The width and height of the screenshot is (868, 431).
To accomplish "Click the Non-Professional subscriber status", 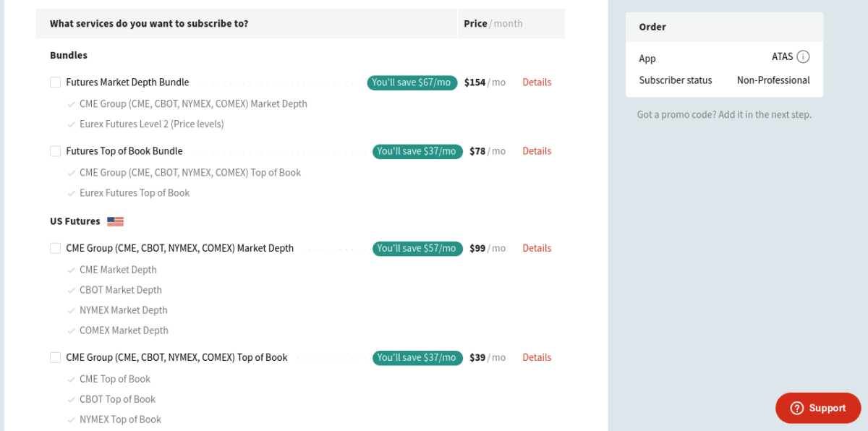I will tap(773, 80).
